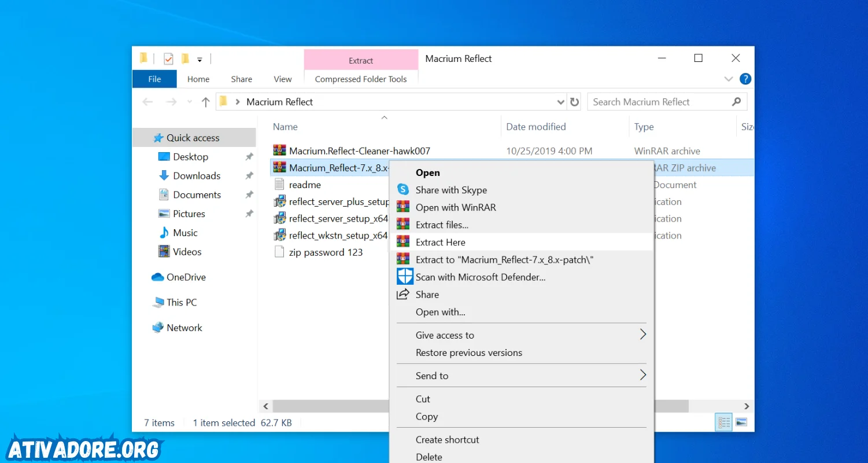Image resolution: width=868 pixels, height=463 pixels.
Task: Refresh the Macrium Reflect folder view
Action: [x=574, y=102]
